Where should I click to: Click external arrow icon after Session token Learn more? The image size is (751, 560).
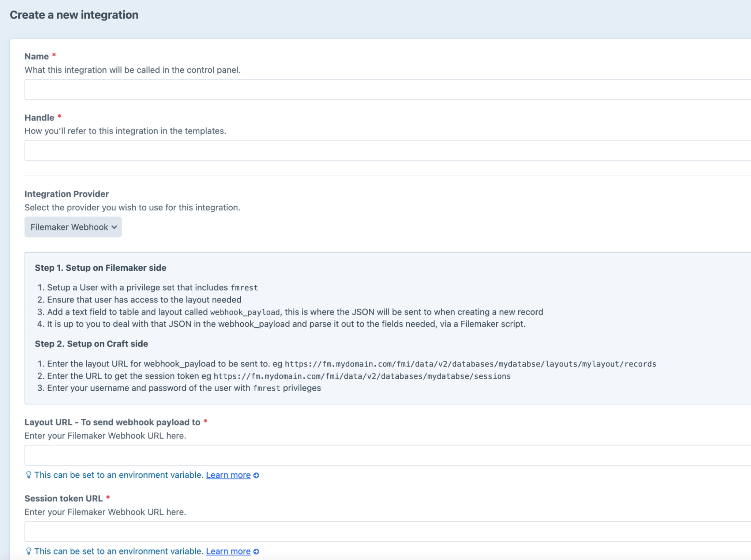[256, 551]
